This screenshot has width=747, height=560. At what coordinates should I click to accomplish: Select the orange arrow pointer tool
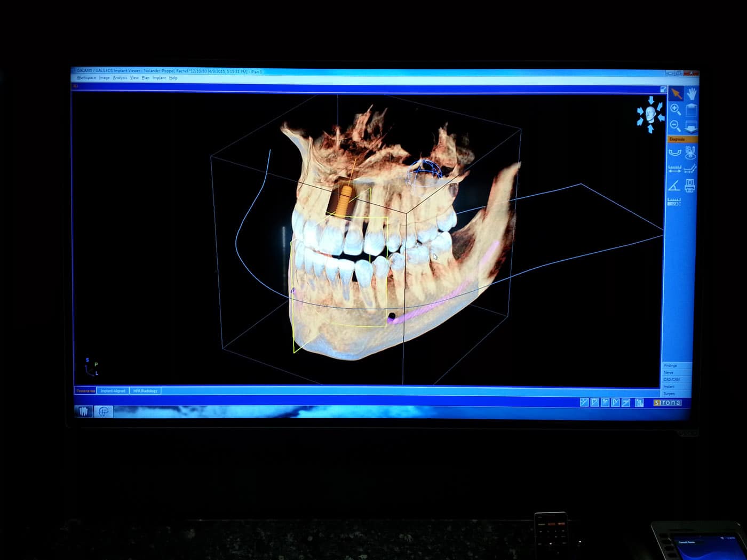pos(676,94)
